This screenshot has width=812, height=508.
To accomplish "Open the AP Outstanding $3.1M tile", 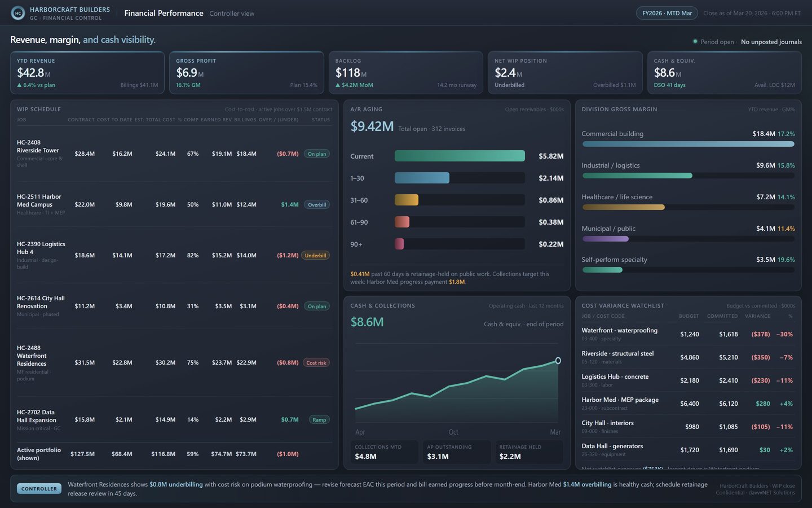I will [457, 452].
